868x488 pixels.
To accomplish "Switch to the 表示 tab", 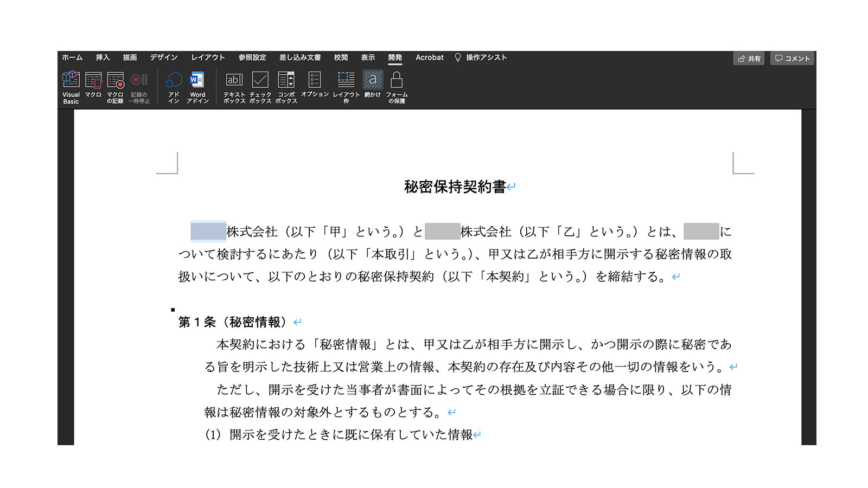I will (368, 57).
